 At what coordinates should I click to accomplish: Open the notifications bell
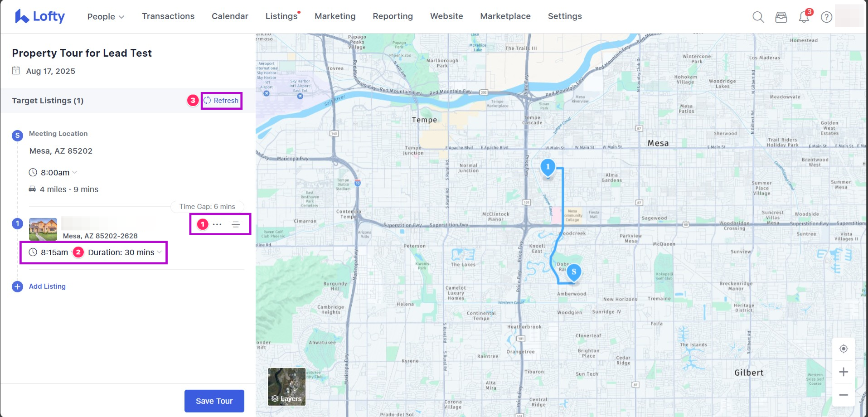(804, 17)
